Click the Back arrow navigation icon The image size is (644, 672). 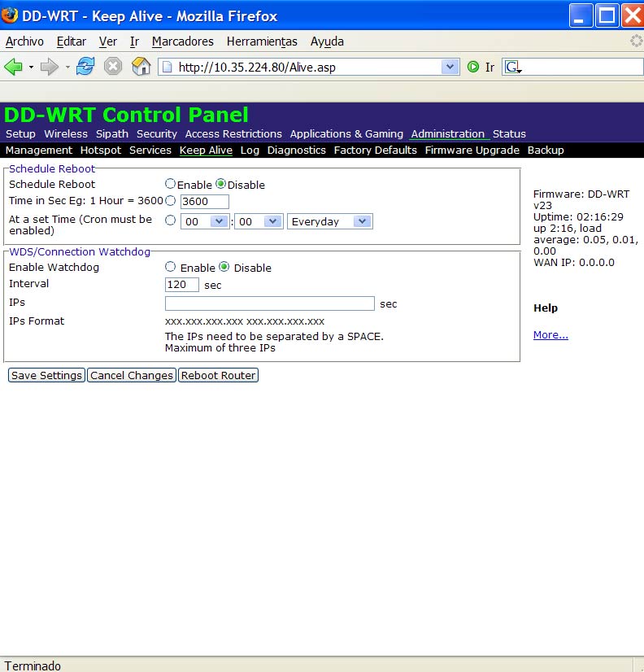point(13,67)
